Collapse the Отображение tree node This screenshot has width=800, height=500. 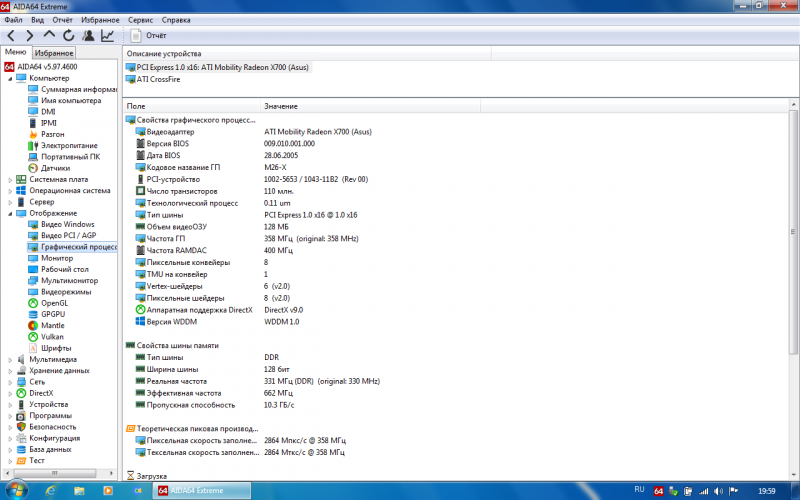11,213
